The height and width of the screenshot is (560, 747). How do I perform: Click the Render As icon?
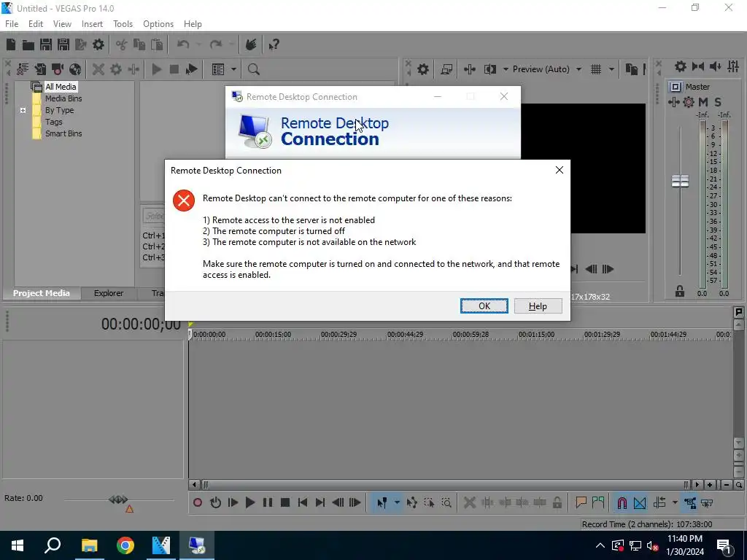(x=81, y=44)
